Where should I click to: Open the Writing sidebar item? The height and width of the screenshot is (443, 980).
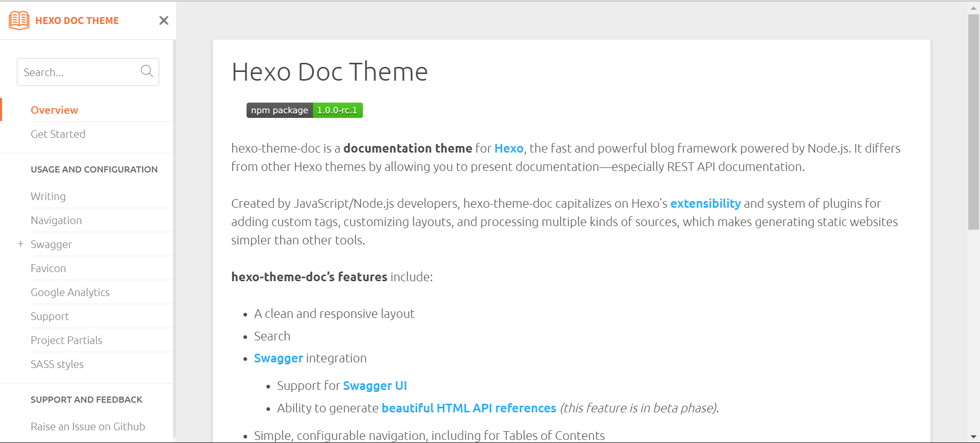pos(48,196)
